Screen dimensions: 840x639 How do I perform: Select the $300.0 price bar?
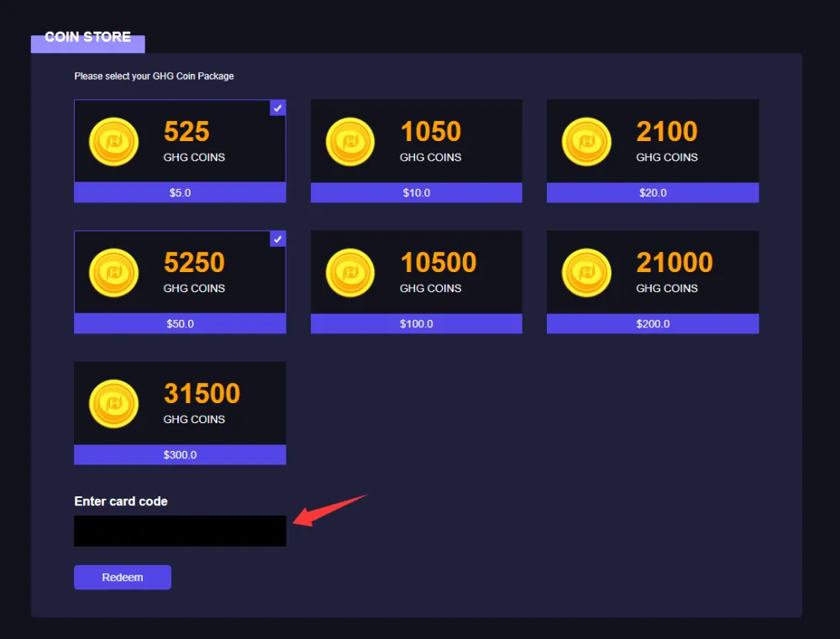[x=180, y=455]
